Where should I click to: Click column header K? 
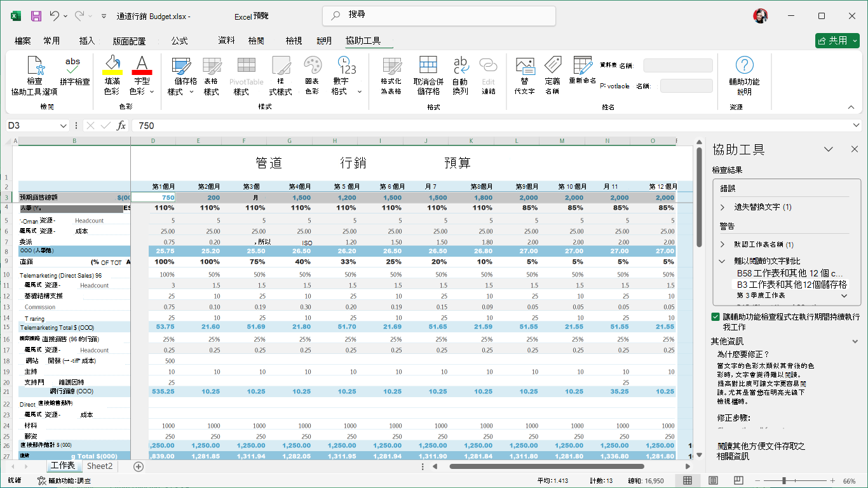pos(471,140)
